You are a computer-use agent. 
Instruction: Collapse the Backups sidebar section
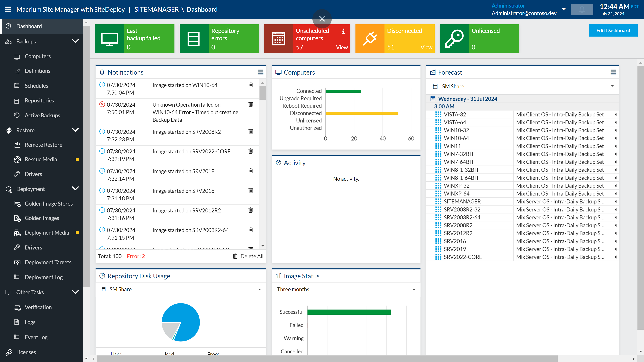75,41
